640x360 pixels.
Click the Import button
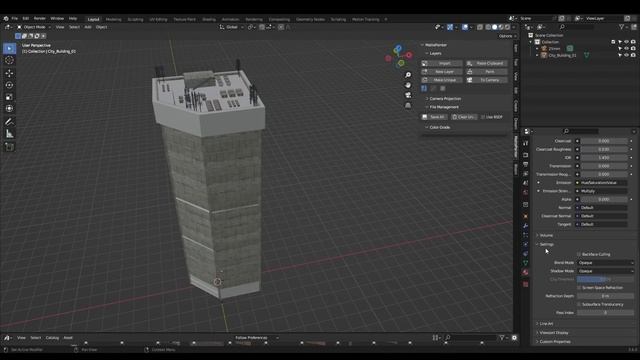point(442,63)
